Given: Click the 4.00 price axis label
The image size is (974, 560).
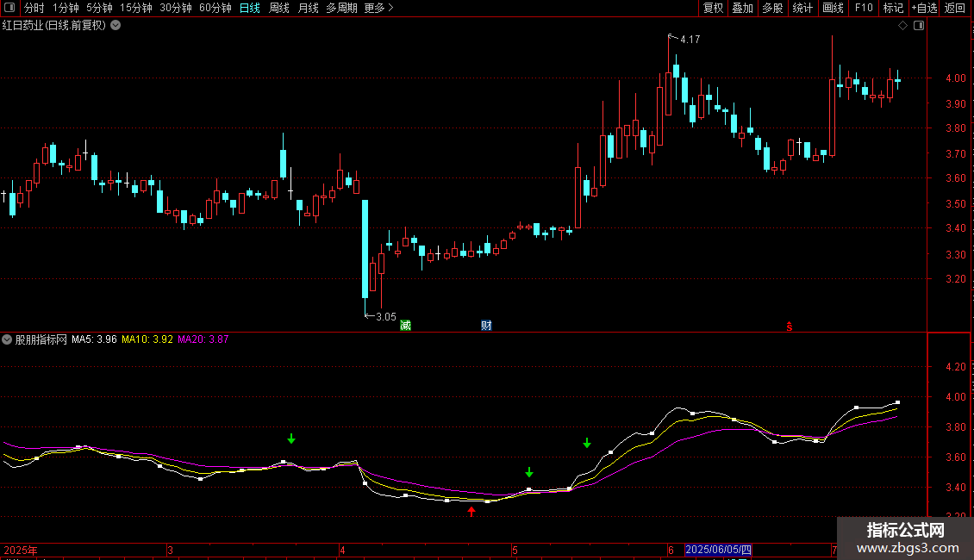Looking at the screenshot, I should click(x=955, y=78).
